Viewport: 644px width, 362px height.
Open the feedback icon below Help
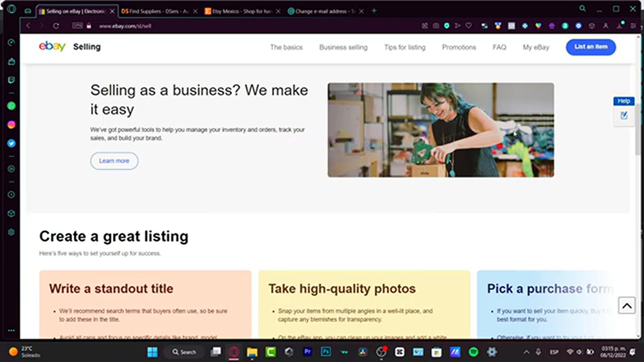point(624,116)
